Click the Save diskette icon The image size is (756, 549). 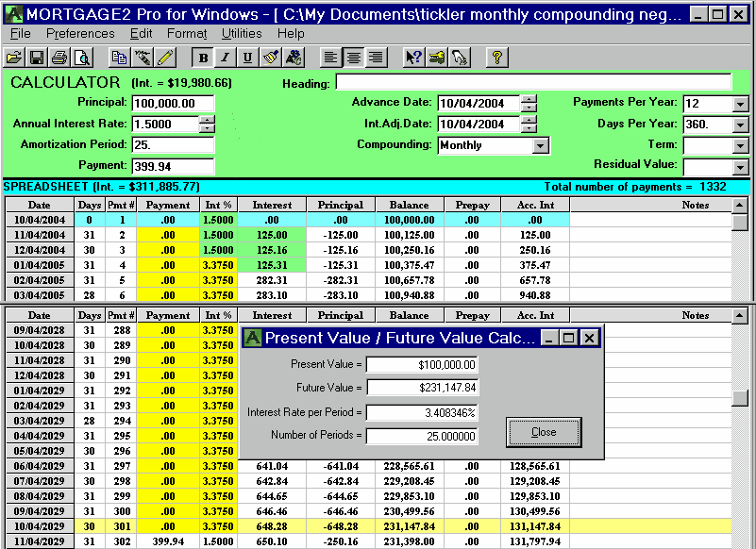pos(37,58)
